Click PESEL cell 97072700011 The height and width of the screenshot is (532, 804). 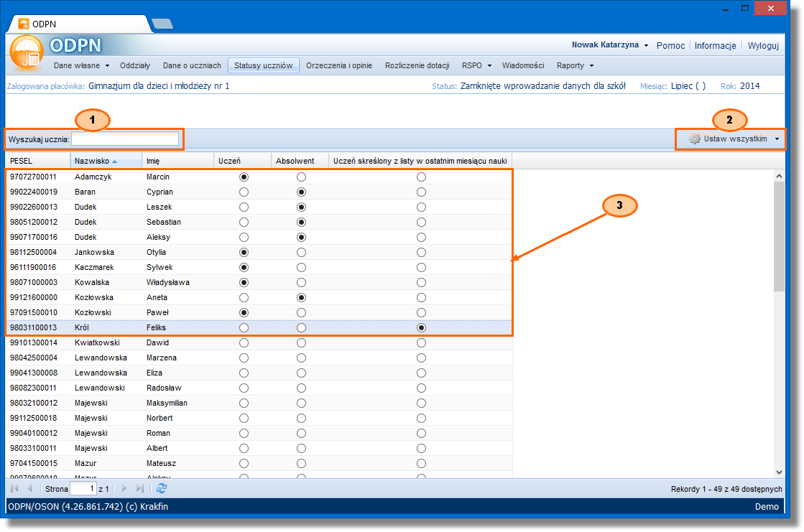click(33, 177)
